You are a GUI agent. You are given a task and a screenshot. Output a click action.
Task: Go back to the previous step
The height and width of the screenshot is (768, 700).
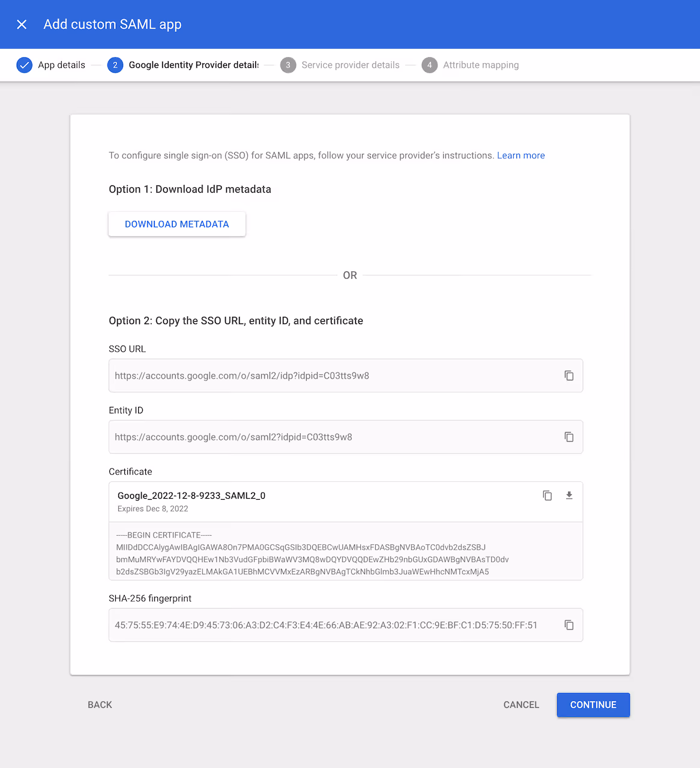[100, 705]
